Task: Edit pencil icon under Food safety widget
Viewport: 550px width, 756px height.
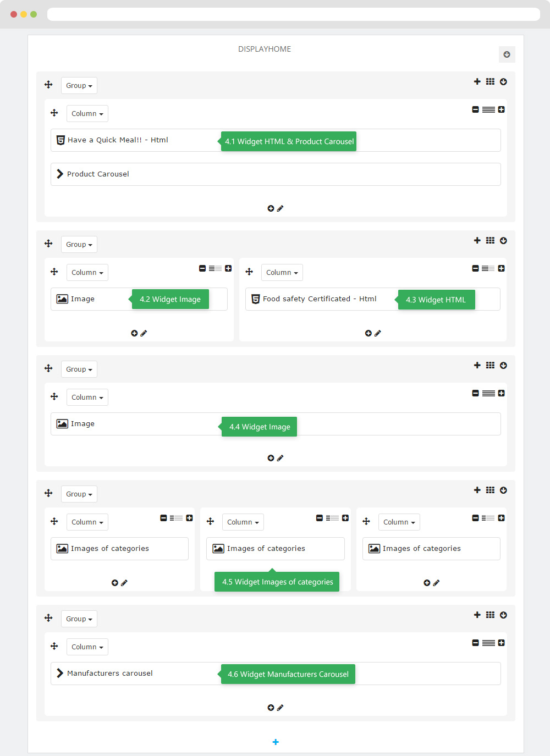Action: [x=378, y=333]
